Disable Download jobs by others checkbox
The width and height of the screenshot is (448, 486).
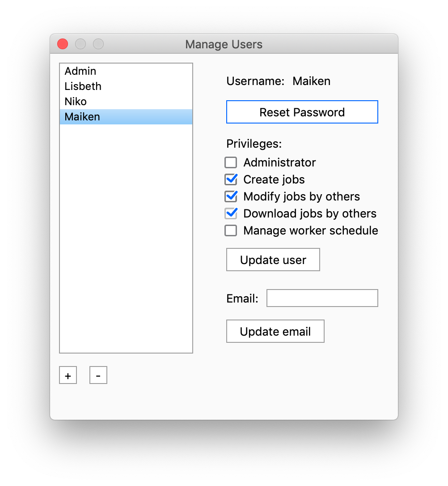click(x=231, y=213)
